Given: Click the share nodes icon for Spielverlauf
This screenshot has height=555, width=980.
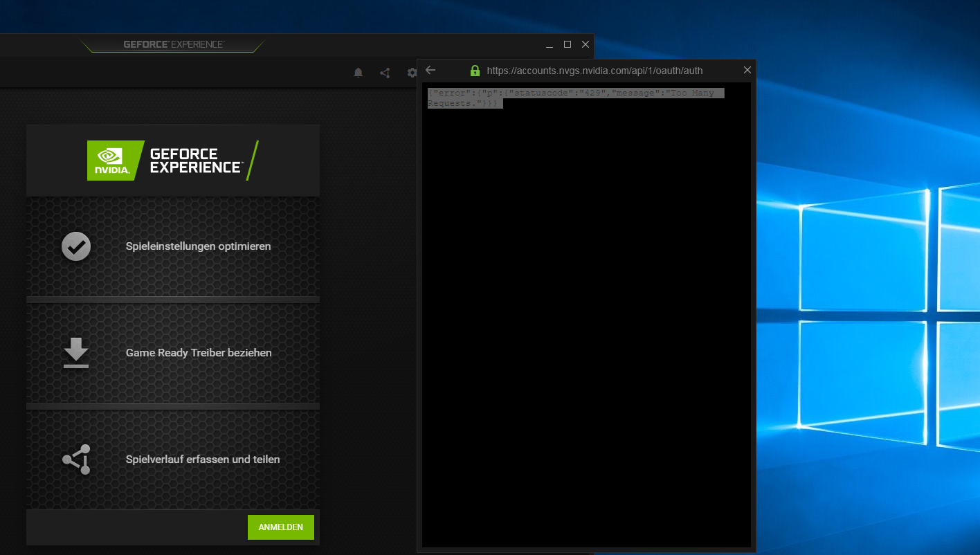Looking at the screenshot, I should point(76,460).
